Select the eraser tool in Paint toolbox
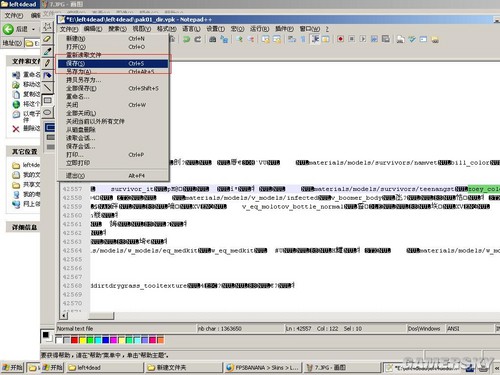 [x=47, y=39]
